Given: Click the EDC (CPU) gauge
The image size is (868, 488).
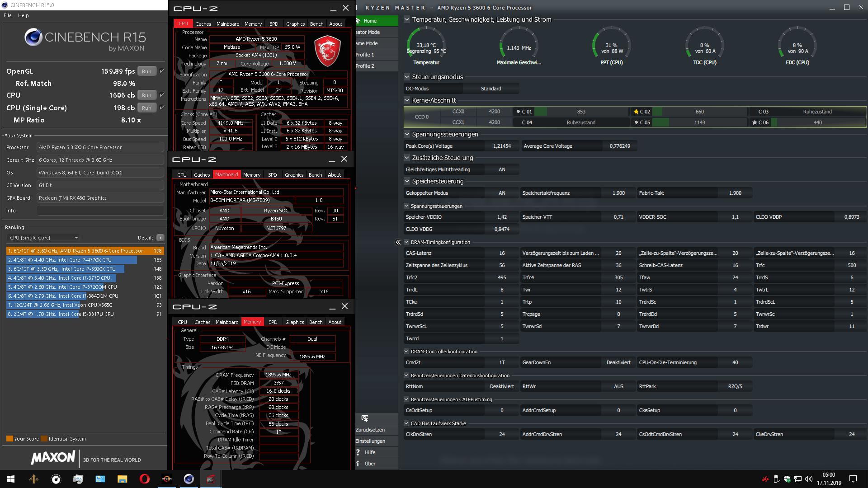Looking at the screenshot, I should [x=797, y=46].
